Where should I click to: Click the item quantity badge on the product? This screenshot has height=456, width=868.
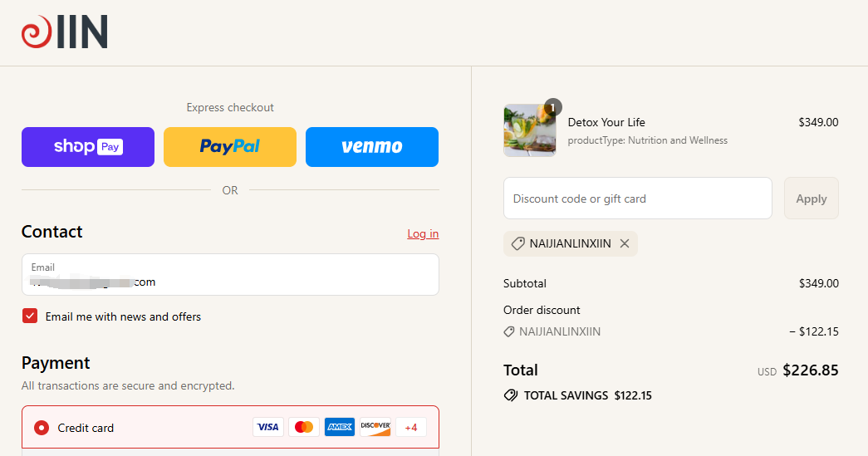[553, 107]
